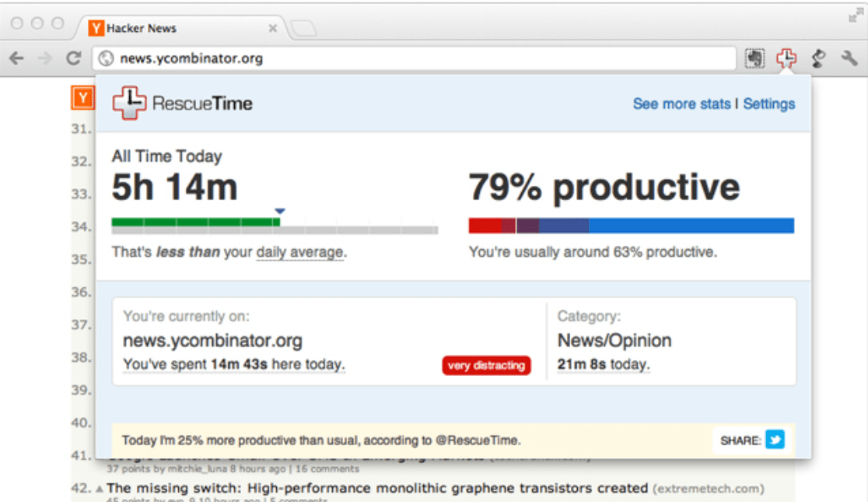Click '21m 8s today' category time
The image size is (868, 502).
point(604,364)
